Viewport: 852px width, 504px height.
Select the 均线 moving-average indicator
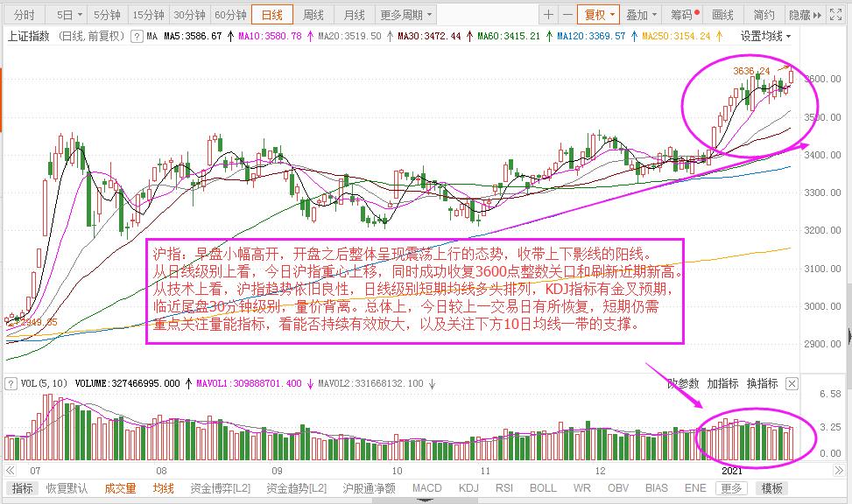point(163,488)
